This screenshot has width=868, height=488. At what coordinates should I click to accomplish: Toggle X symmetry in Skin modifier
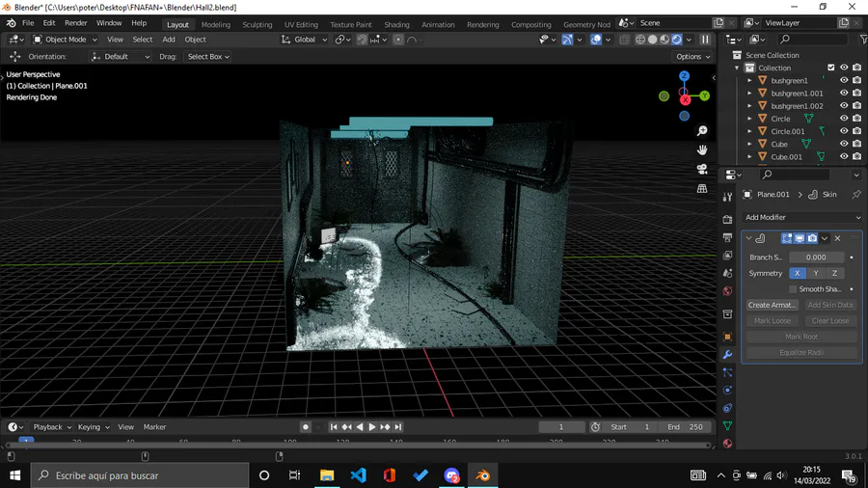tap(798, 273)
